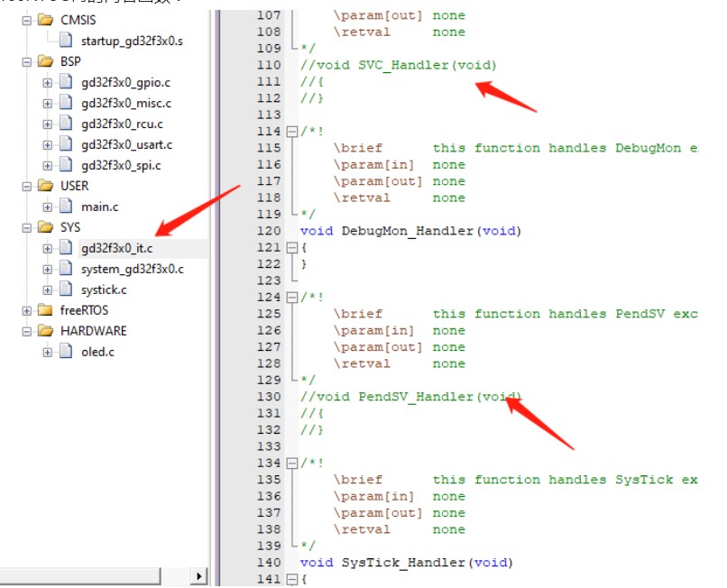The image size is (727, 588).
Task: Click gd32f3x0_spi.c file icon
Action: pos(66,165)
